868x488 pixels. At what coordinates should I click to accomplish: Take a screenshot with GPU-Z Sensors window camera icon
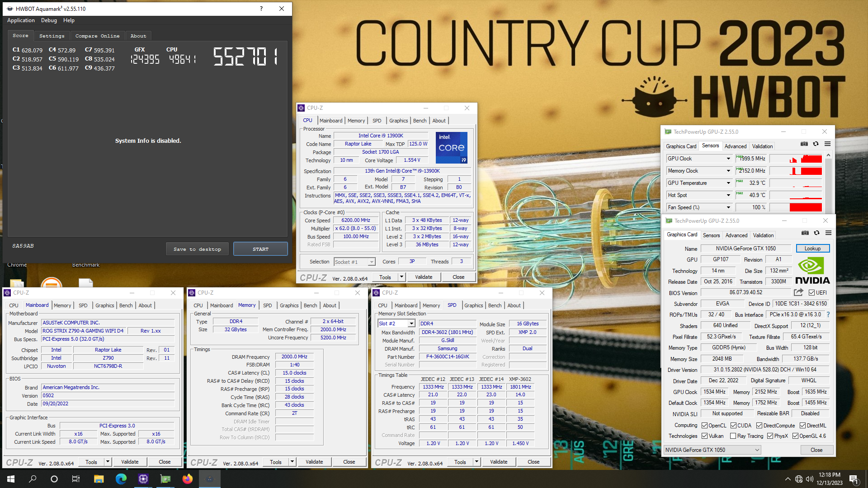tap(804, 144)
